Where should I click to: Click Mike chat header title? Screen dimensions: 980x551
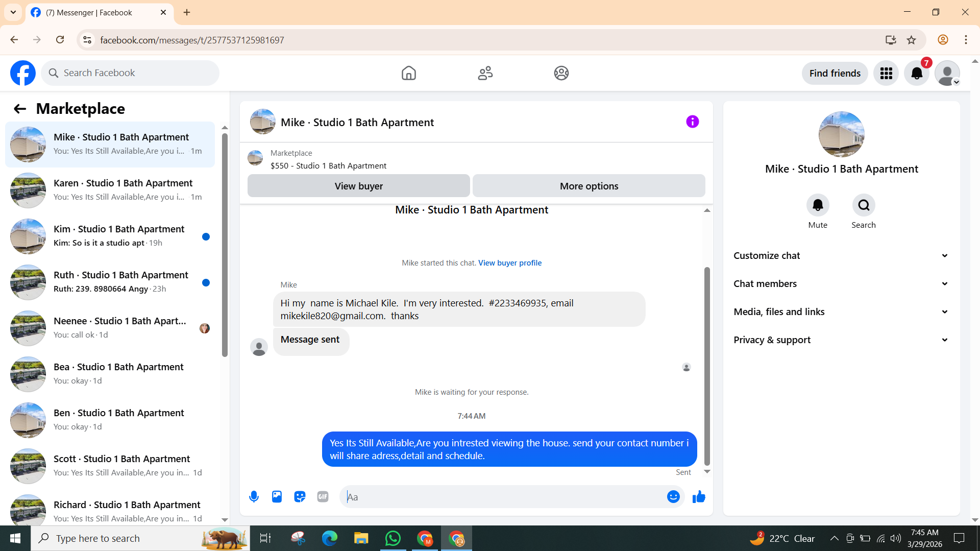(x=357, y=123)
